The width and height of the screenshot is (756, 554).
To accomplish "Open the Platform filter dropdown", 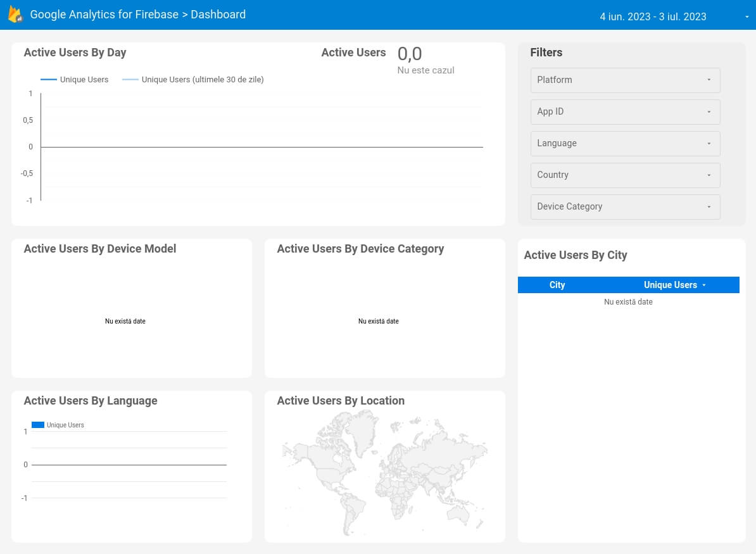I will 625,80.
